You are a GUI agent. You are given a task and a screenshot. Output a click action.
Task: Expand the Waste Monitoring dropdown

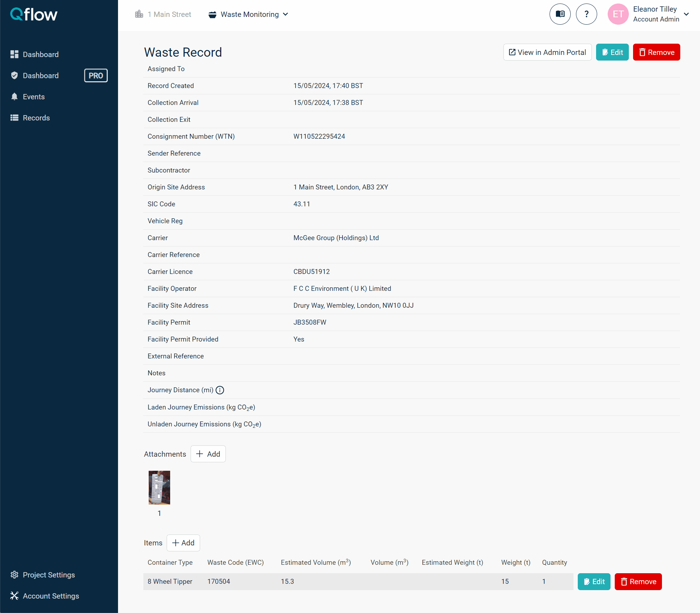(x=286, y=14)
